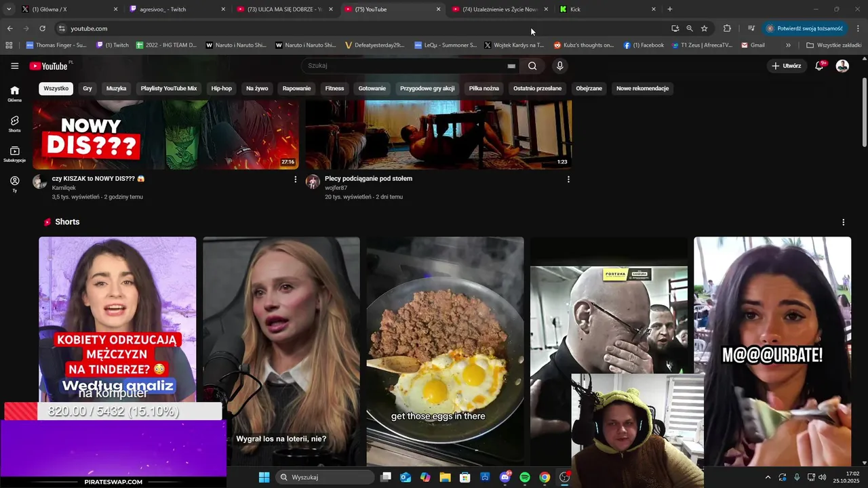The width and height of the screenshot is (868, 488).
Task: Open the Facebook bookmark
Action: [x=644, y=45]
